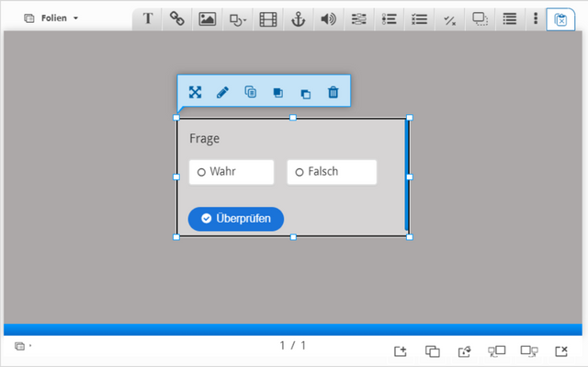Add a Single Choice Set element
Viewport: 588px width, 367px height.
pos(390,18)
